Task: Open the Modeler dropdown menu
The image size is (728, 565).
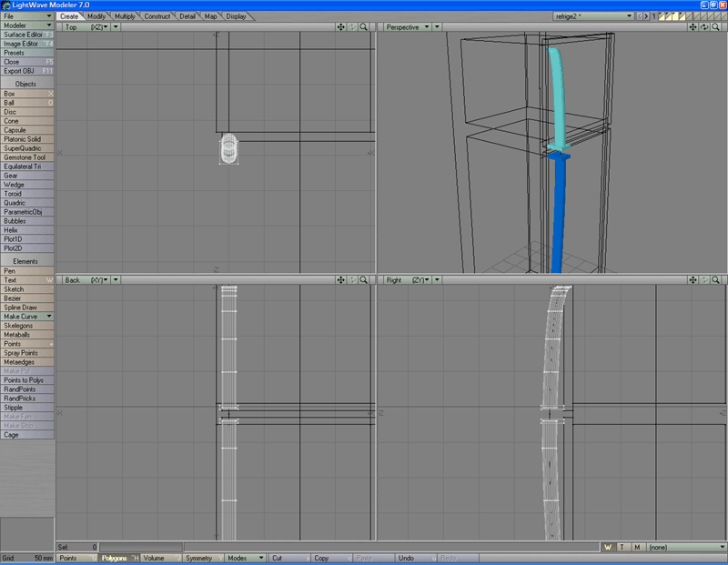Action: (x=27, y=25)
